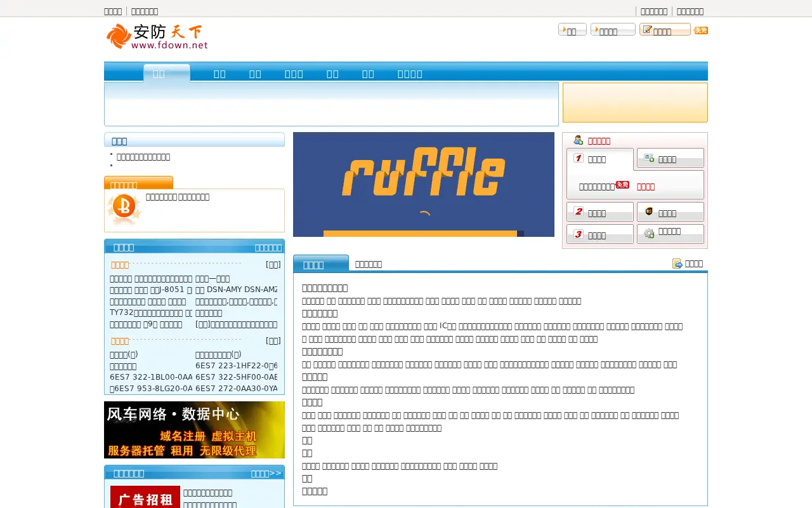The height and width of the screenshot is (508, 812).
Task: Select the blue active tab above the content box
Action: tap(320, 264)
